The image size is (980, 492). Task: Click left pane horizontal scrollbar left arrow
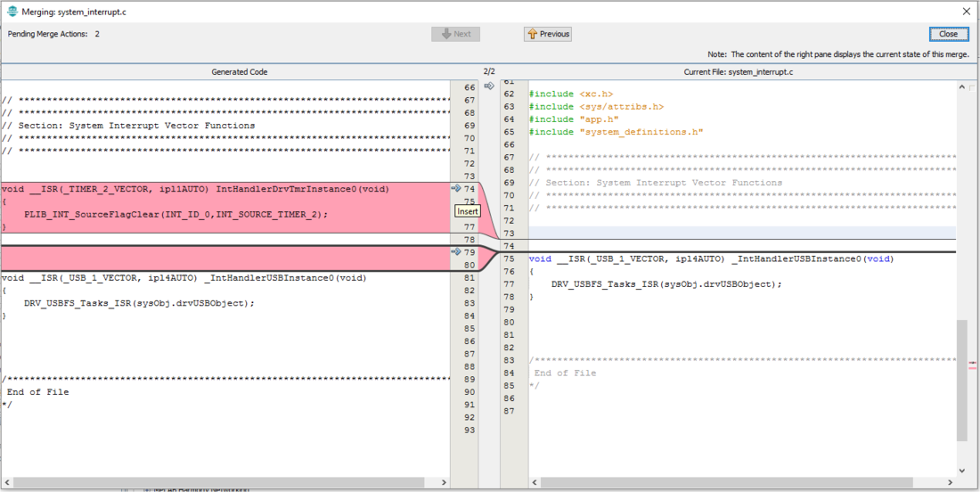[5, 482]
